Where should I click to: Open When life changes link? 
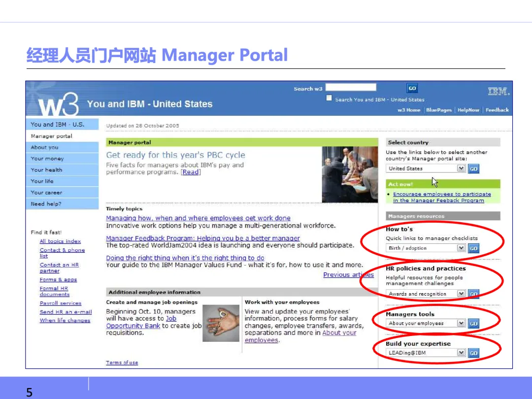pyautogui.click(x=65, y=320)
